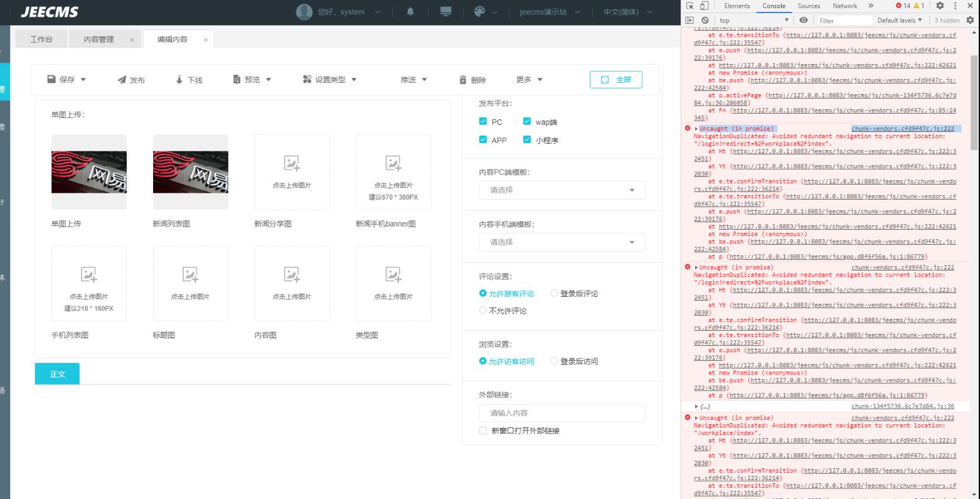The width and height of the screenshot is (980, 499).
Task: Click the inspect element picker icon
Action: 690,6
